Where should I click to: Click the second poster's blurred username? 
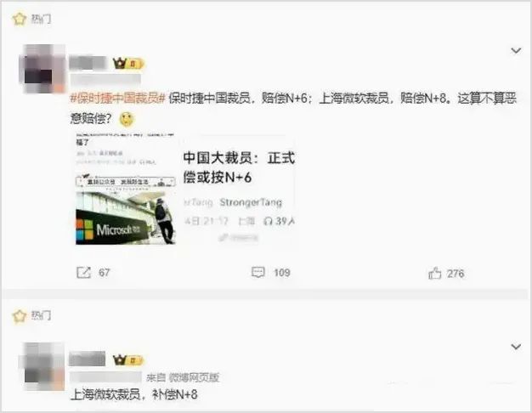tap(88, 359)
